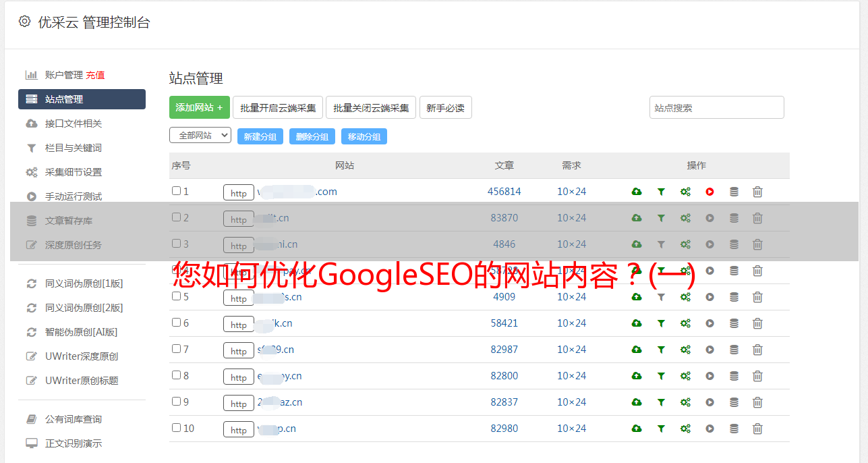Click the cloud upload icon in row 6
This screenshot has height=463, width=868.
pyautogui.click(x=637, y=323)
